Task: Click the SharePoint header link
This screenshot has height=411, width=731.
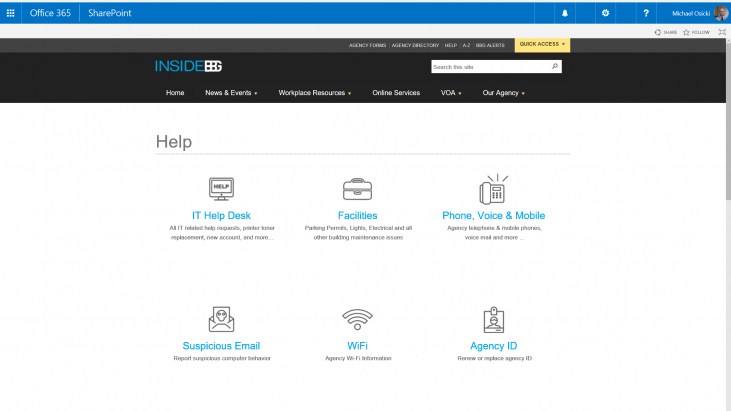Action: pyautogui.click(x=110, y=13)
